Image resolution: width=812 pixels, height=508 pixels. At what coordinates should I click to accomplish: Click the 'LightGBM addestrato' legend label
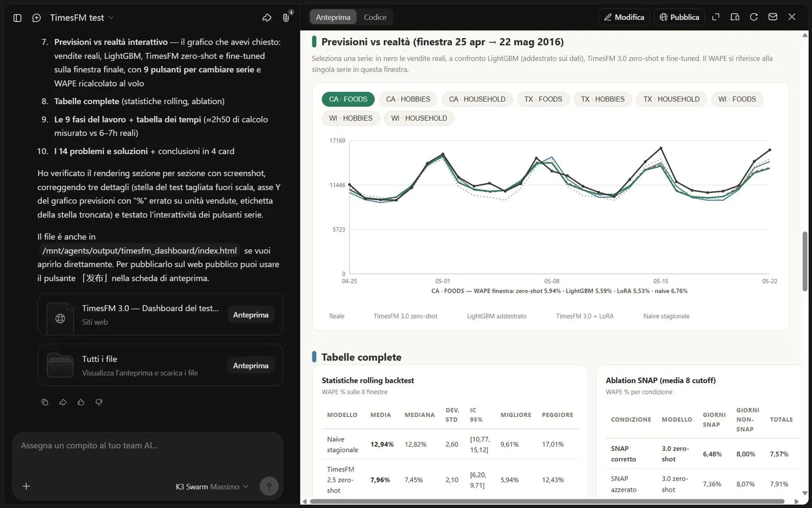coord(497,316)
